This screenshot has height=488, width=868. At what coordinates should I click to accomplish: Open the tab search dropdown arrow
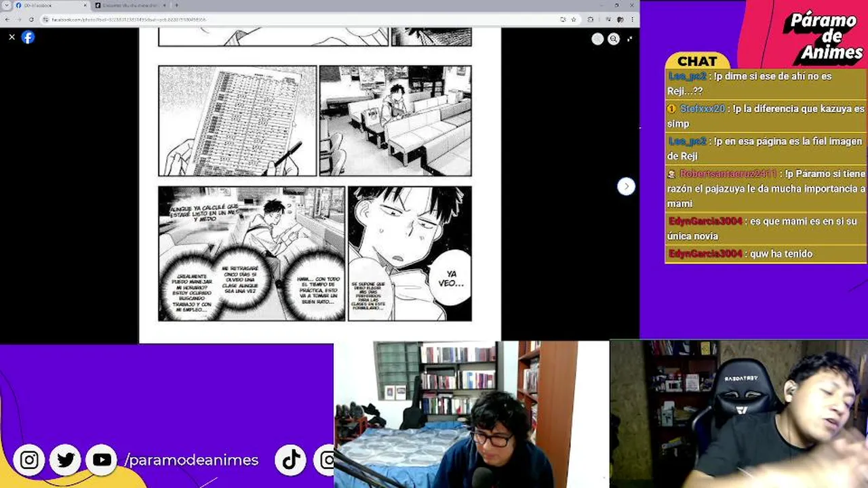tap(5, 5)
